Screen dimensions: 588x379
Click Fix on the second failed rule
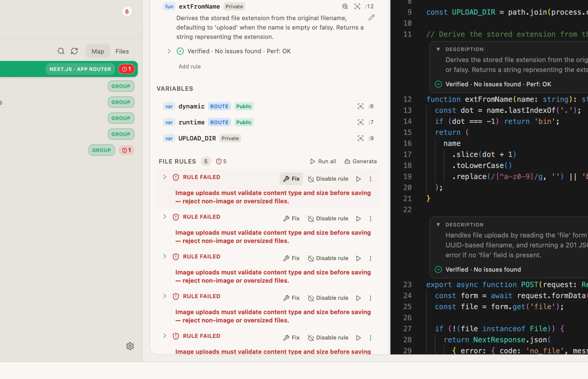pyautogui.click(x=291, y=219)
